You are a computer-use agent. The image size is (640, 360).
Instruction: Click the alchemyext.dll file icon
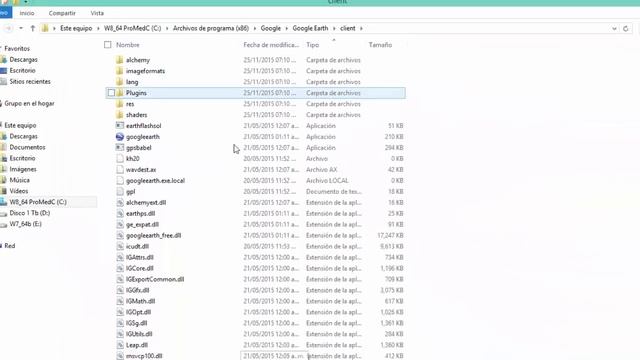tap(120, 202)
